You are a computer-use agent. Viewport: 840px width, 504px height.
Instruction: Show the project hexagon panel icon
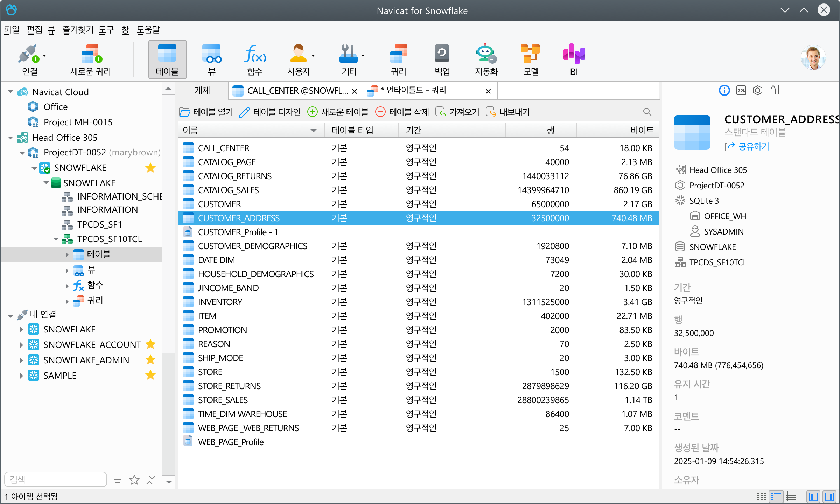pos(758,91)
